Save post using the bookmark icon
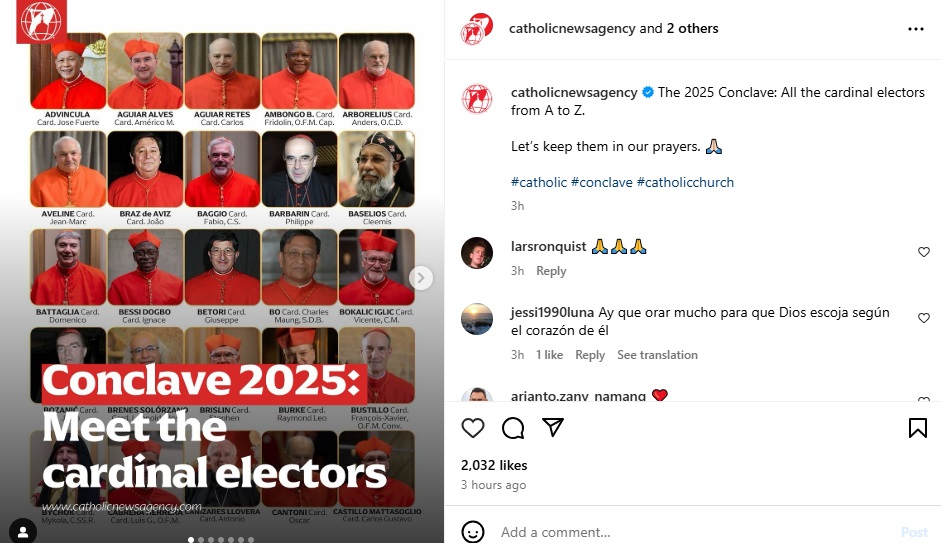Viewport: 941px width, 543px height. [x=918, y=428]
